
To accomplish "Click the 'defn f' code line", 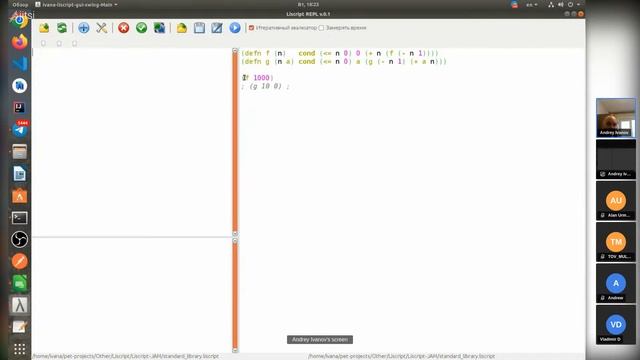I will (340, 53).
